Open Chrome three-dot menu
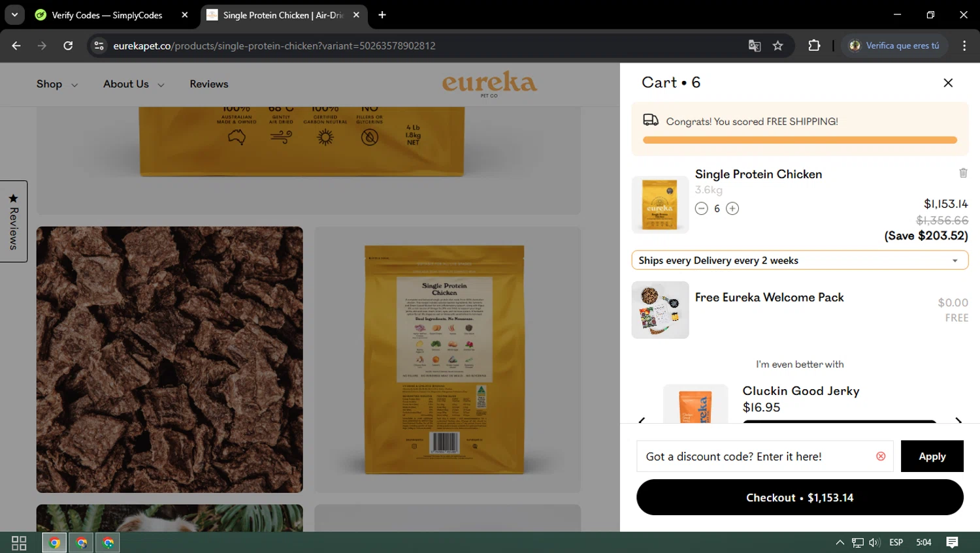Screen dimensions: 980x553 pyautogui.click(x=964, y=46)
